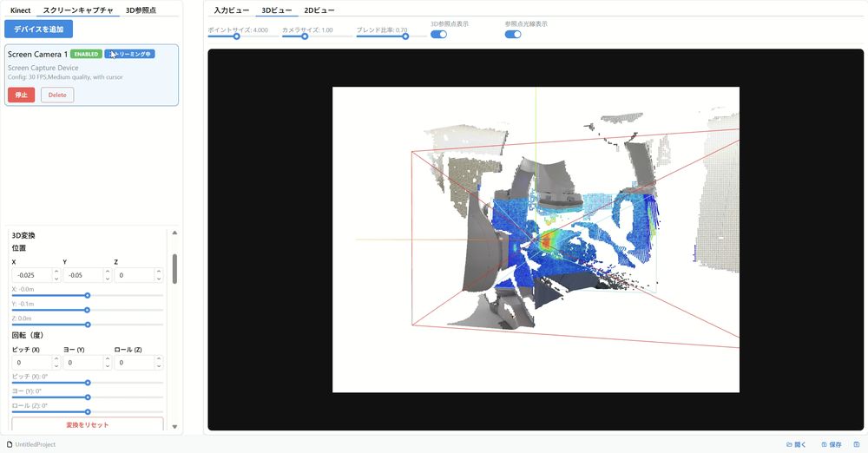Viewport: 868px width, 453px height.
Task: Click the position Z: 0.0m slider handle
Action: pyautogui.click(x=88, y=325)
